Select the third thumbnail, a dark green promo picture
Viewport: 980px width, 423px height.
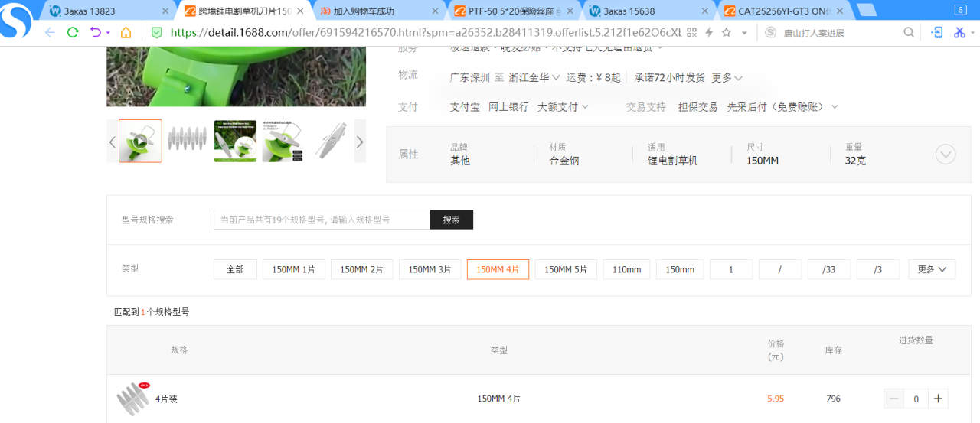point(235,141)
